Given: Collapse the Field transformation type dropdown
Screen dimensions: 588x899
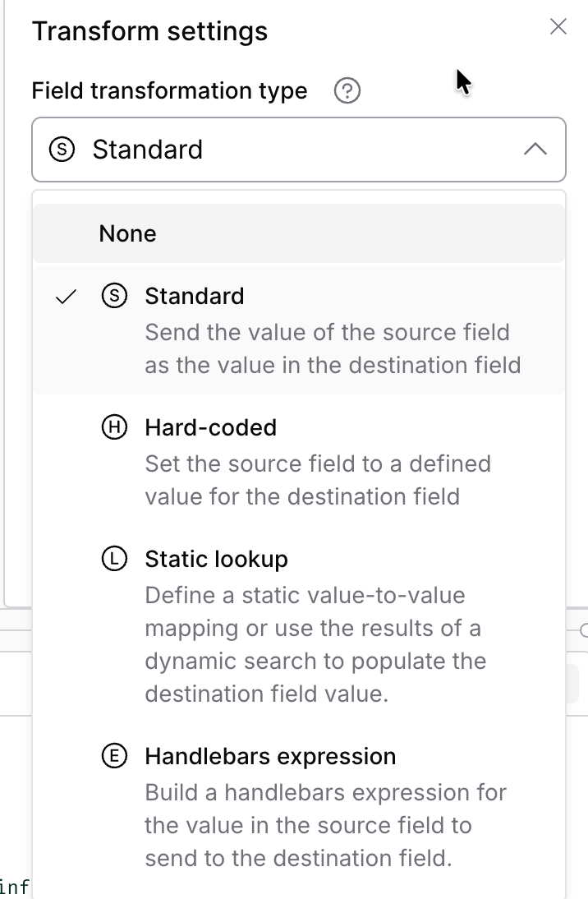Looking at the screenshot, I should point(299,150).
